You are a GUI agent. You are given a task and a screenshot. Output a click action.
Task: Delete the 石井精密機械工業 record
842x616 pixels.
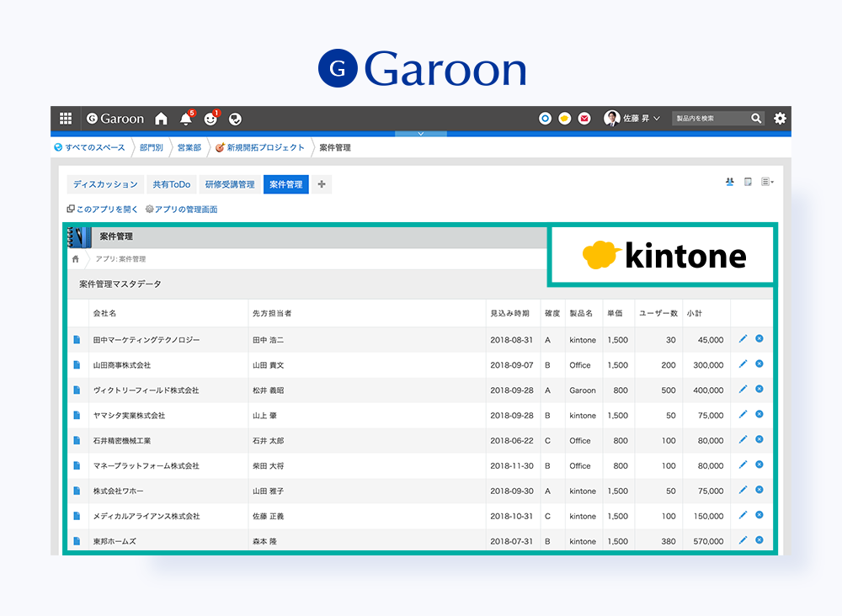point(759,439)
